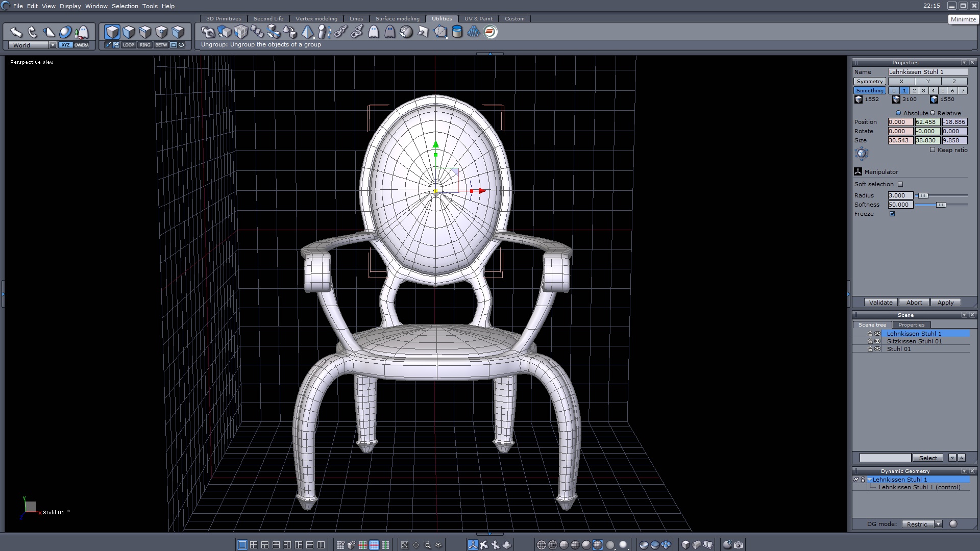Open the Selection menu
The width and height of the screenshot is (980, 551).
point(125,6)
